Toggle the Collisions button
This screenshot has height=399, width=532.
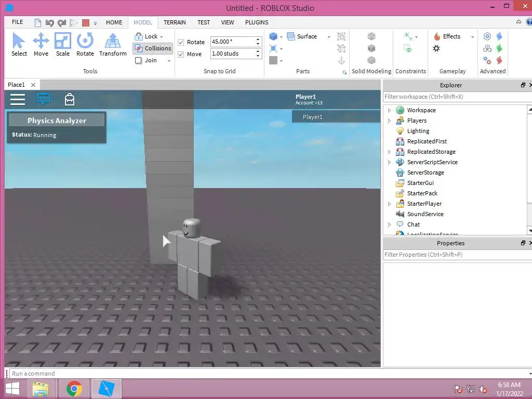coord(153,48)
